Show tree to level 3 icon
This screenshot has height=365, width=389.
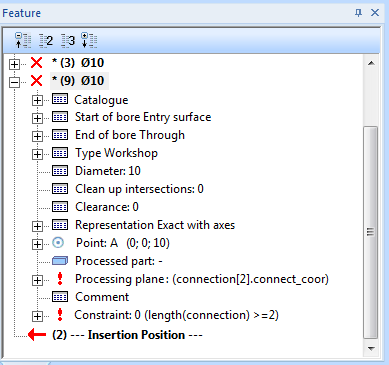coord(68,41)
